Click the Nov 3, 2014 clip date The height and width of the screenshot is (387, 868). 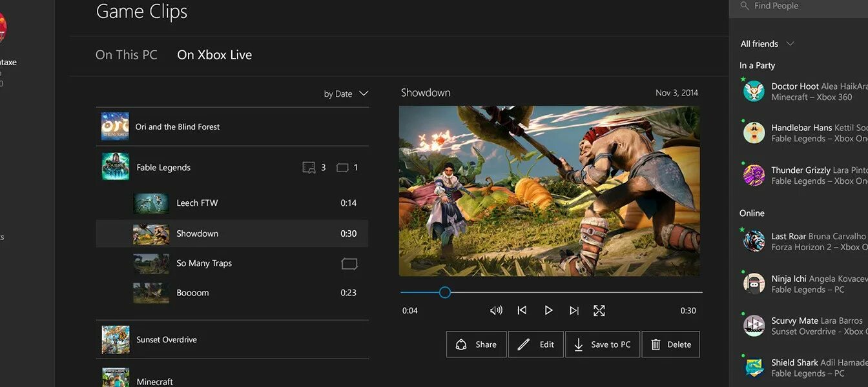677,93
